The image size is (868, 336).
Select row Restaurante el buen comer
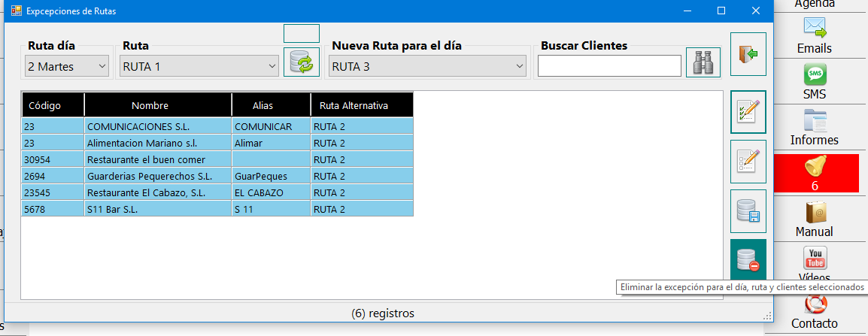point(217,159)
